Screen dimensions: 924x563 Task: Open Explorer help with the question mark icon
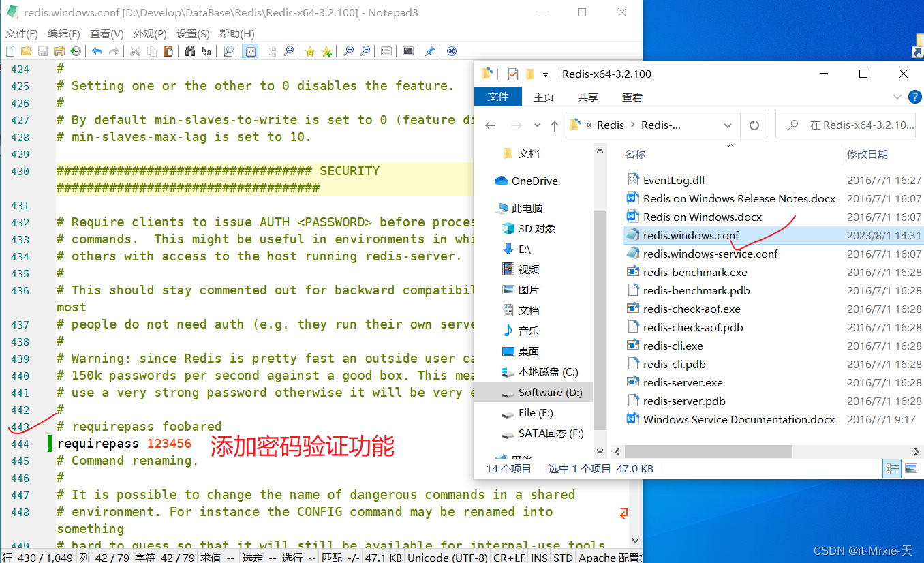(x=915, y=97)
